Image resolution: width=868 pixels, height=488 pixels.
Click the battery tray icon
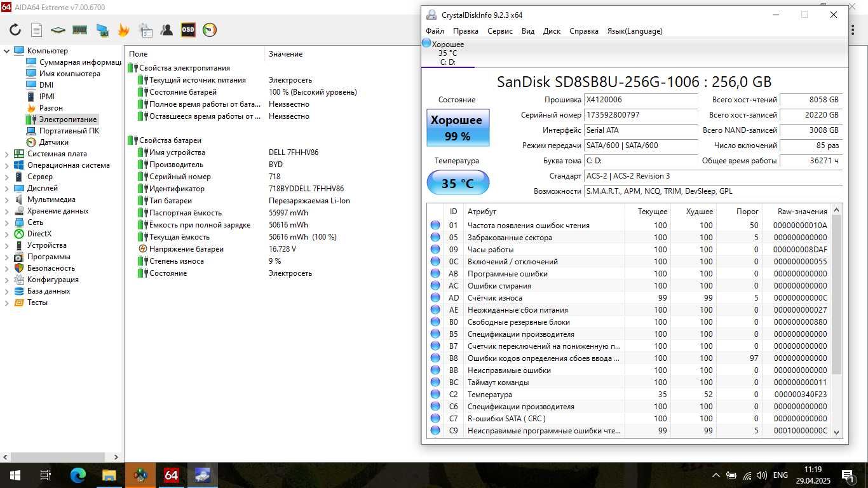click(732, 475)
